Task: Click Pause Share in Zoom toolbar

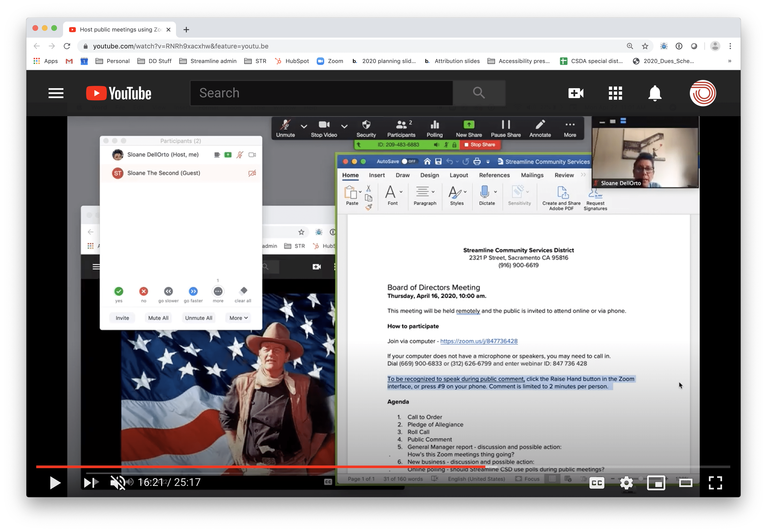Action: (x=506, y=128)
